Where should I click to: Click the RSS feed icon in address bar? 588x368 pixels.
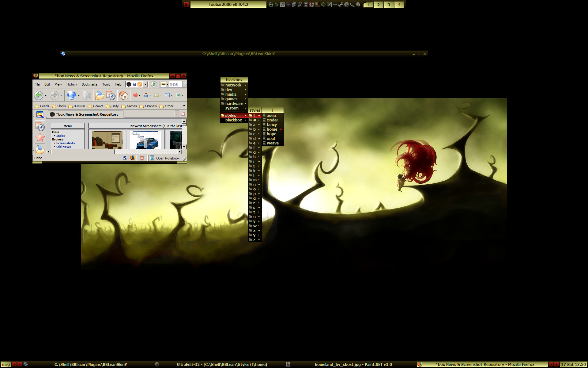click(140, 84)
